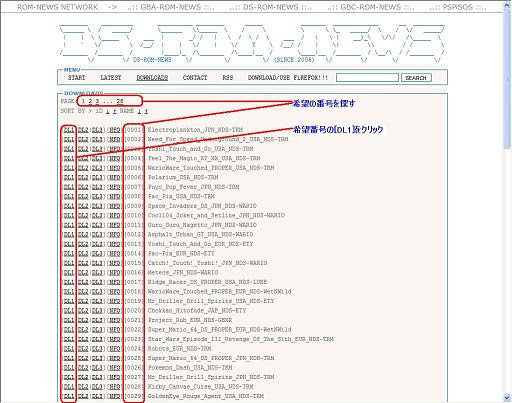Screen dimensions: 512x403
Task: Click the search text field
Action: click(x=367, y=78)
